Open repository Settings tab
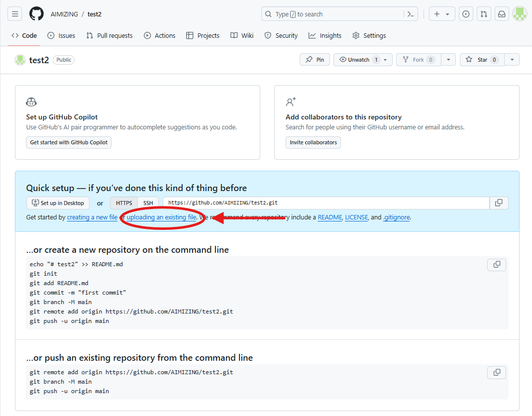 click(x=369, y=36)
